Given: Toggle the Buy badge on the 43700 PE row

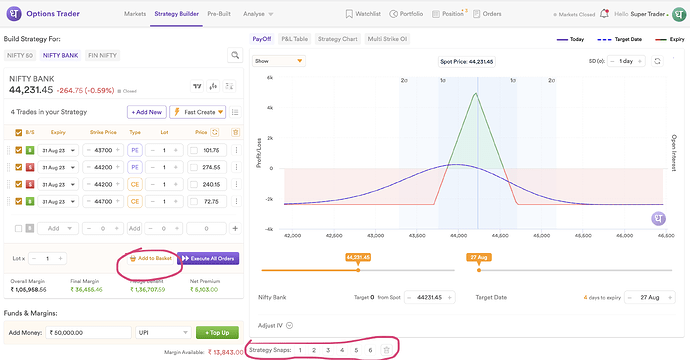Looking at the screenshot, I should point(30,150).
